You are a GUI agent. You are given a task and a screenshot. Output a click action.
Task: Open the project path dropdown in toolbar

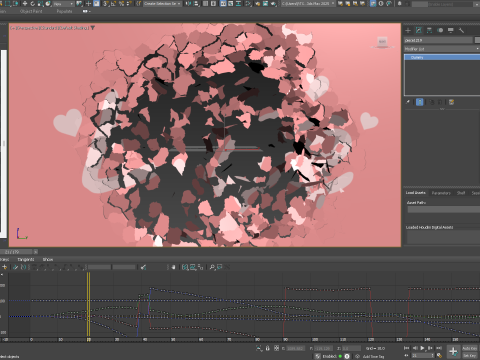coord(308,4)
